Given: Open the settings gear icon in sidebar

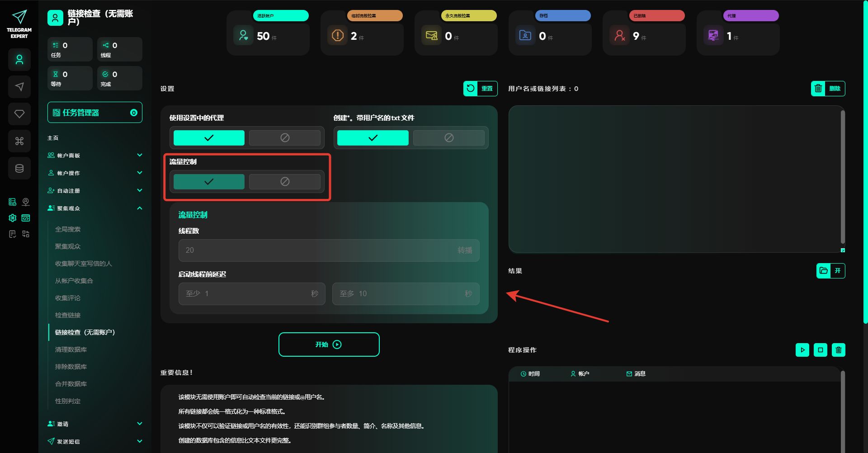Looking at the screenshot, I should coord(13,218).
